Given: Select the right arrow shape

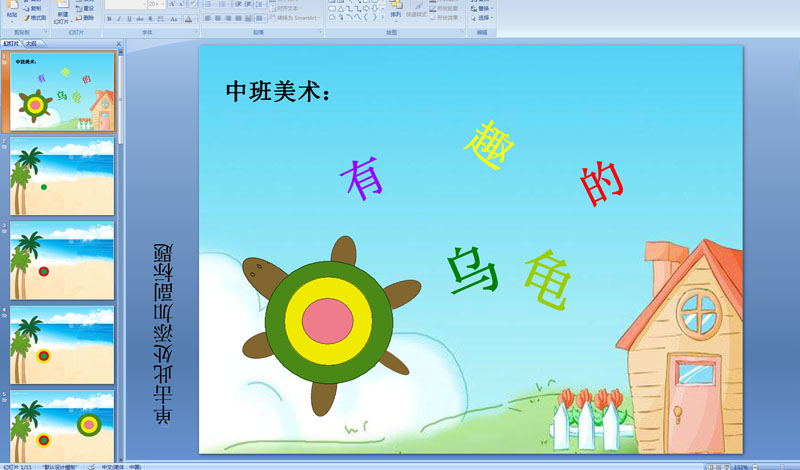Looking at the screenshot, I should point(366,9).
